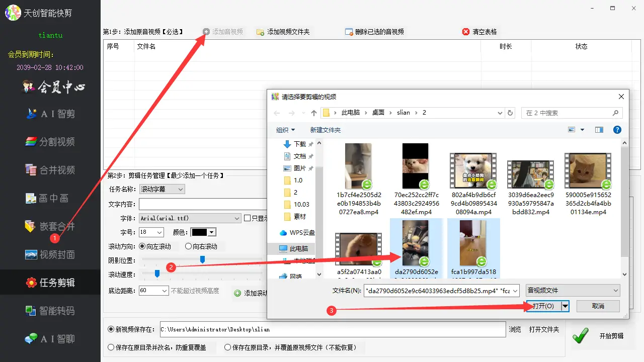Click the up-one-level arrow in dialog
This screenshot has width=644, height=362.
(314, 113)
